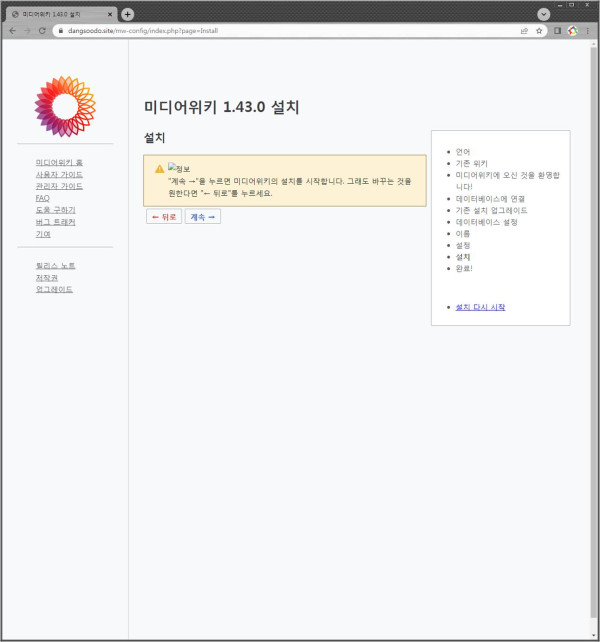The image size is (600, 642).
Task: Click the MediaWiki sunflower logo
Action: pos(65,106)
